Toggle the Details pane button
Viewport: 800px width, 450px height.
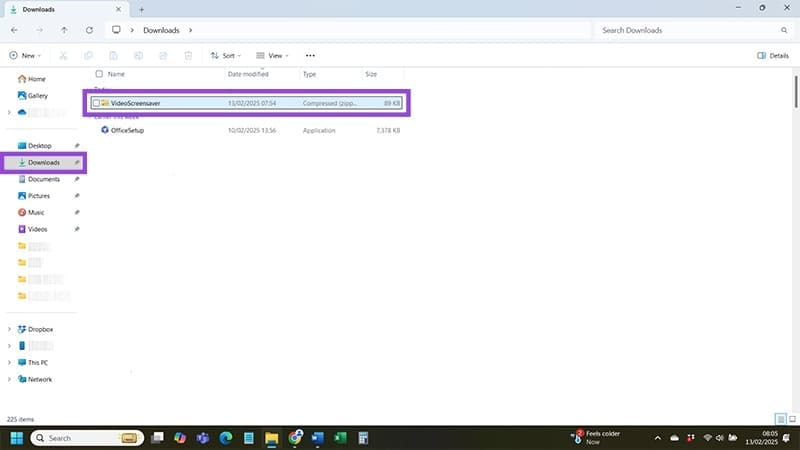[773, 56]
